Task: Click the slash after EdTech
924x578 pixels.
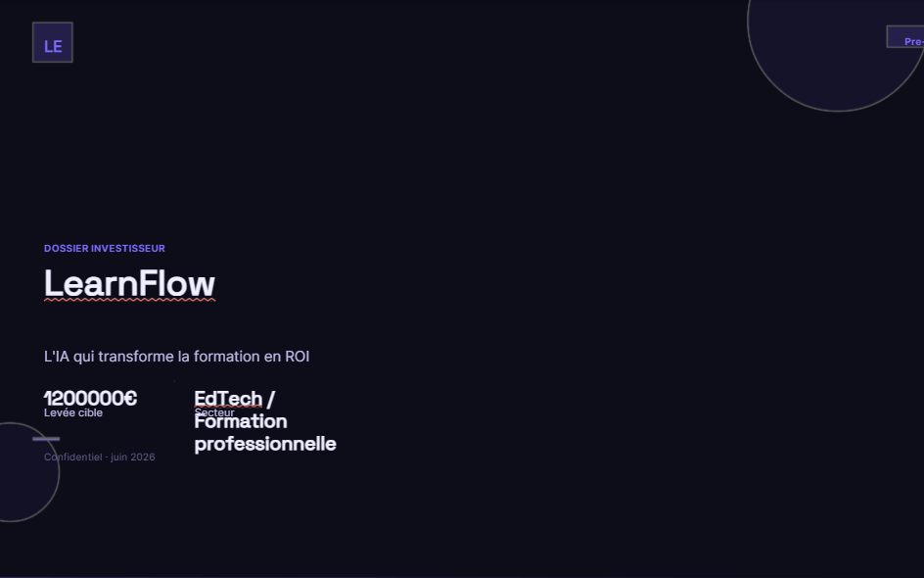Action: click(270, 400)
